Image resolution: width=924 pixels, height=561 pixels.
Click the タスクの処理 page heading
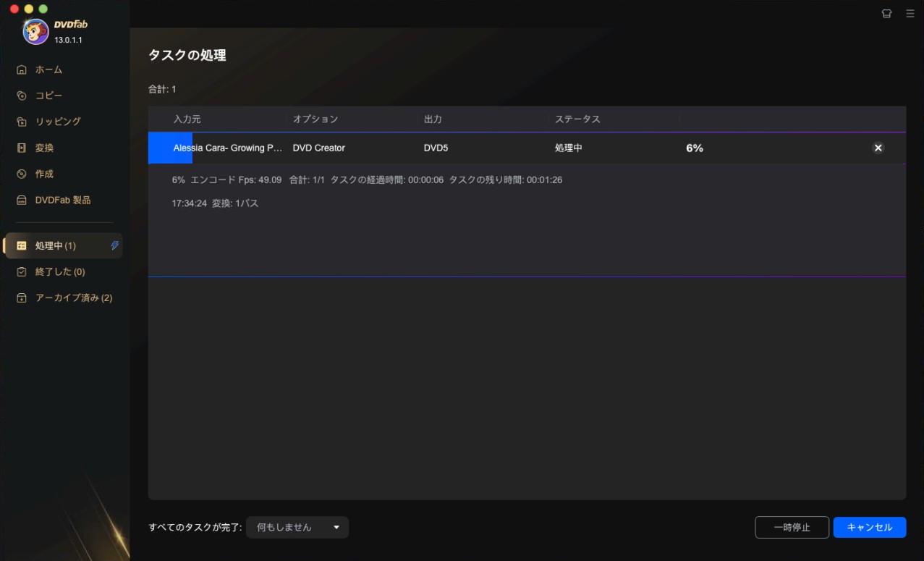coord(187,55)
